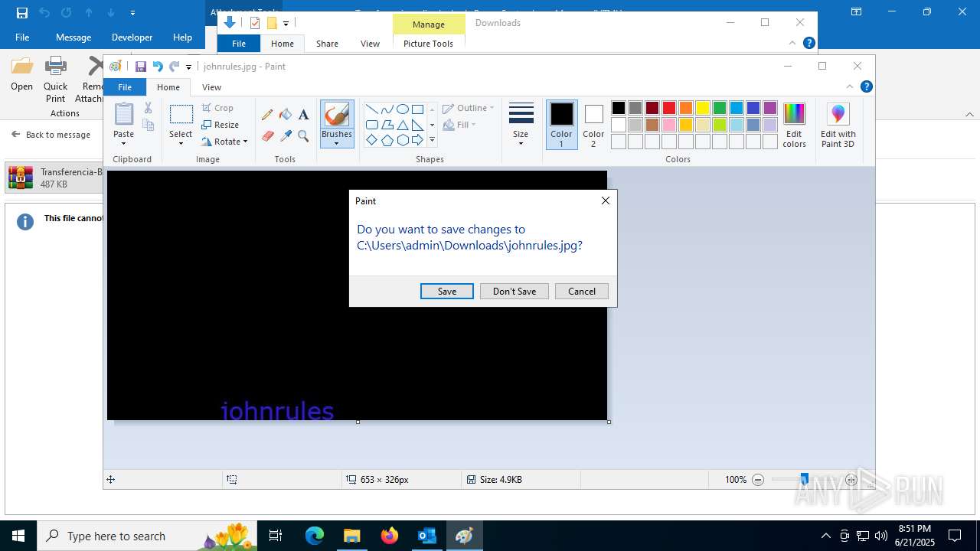Click the Resize tool
Screen dimensions: 980x551
coord(220,125)
